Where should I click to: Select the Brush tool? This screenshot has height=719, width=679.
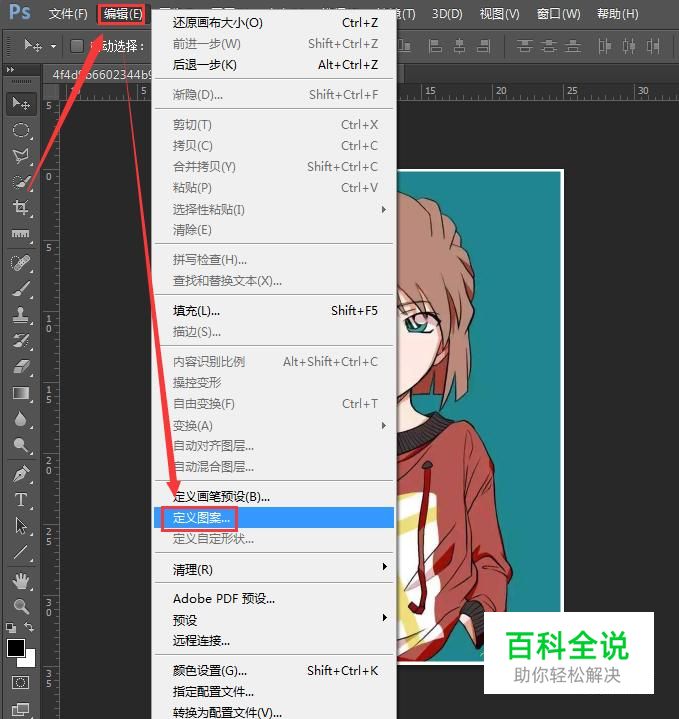click(21, 289)
